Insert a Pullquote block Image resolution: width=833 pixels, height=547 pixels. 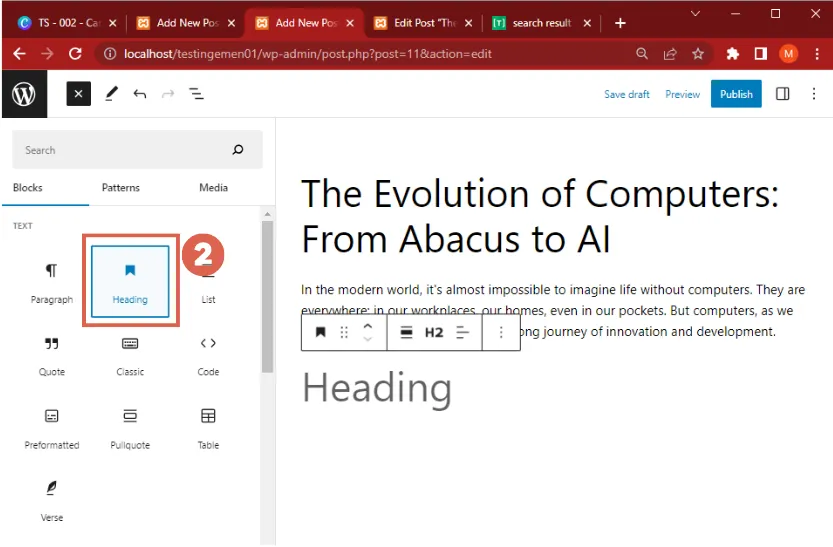tap(130, 429)
